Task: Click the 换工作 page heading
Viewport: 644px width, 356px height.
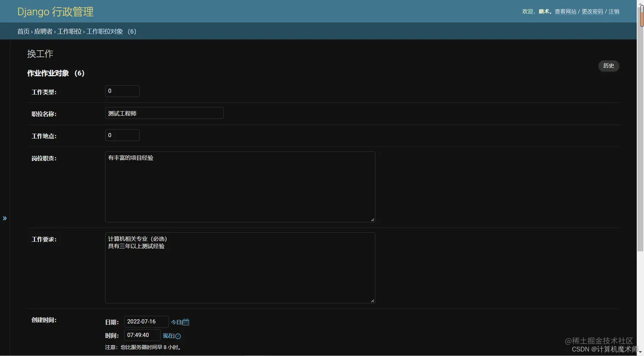Action: coord(40,54)
